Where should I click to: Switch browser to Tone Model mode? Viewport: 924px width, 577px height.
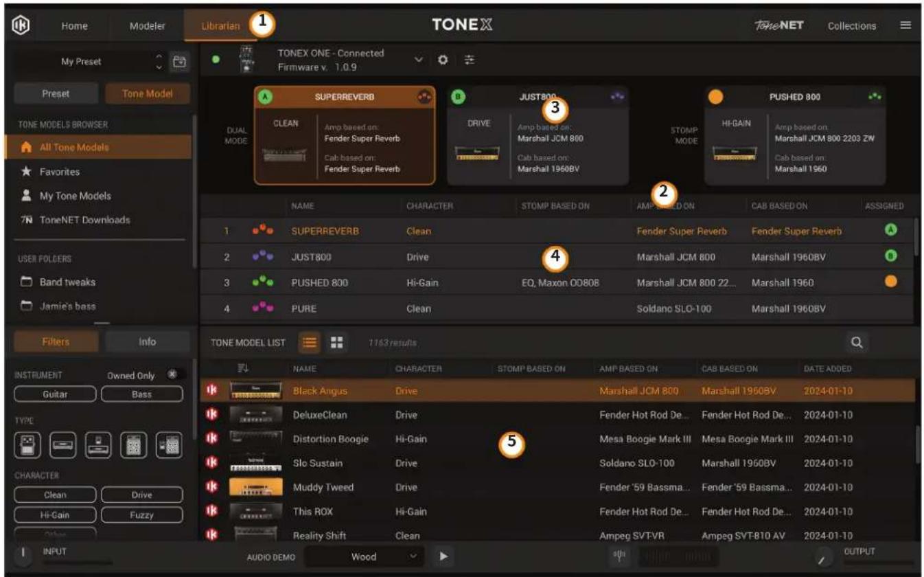point(148,93)
